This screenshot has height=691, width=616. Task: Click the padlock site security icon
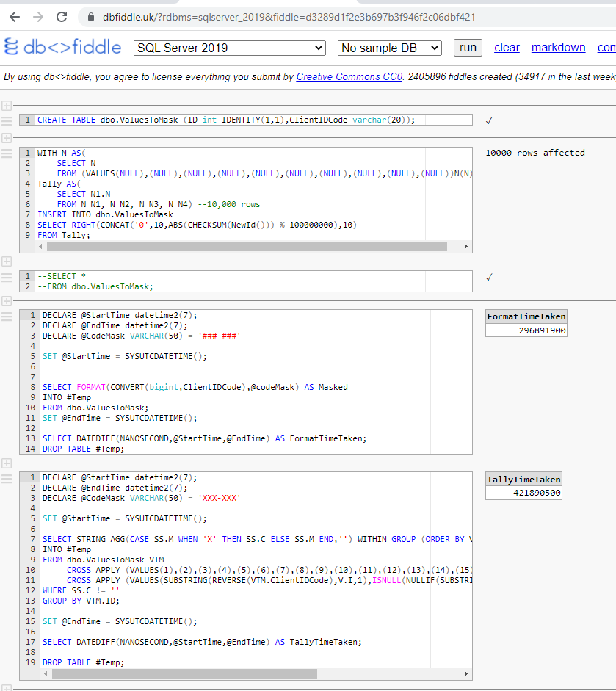pos(91,17)
